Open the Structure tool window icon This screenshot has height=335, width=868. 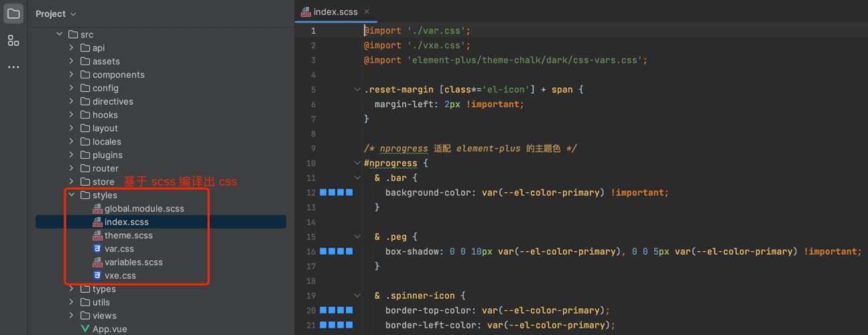point(13,40)
